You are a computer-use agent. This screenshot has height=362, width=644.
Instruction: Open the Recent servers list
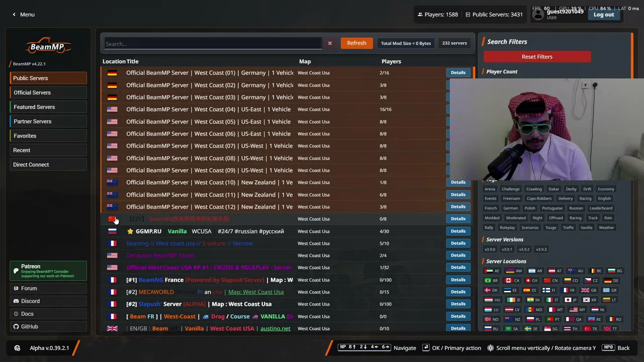pyautogui.click(x=48, y=150)
